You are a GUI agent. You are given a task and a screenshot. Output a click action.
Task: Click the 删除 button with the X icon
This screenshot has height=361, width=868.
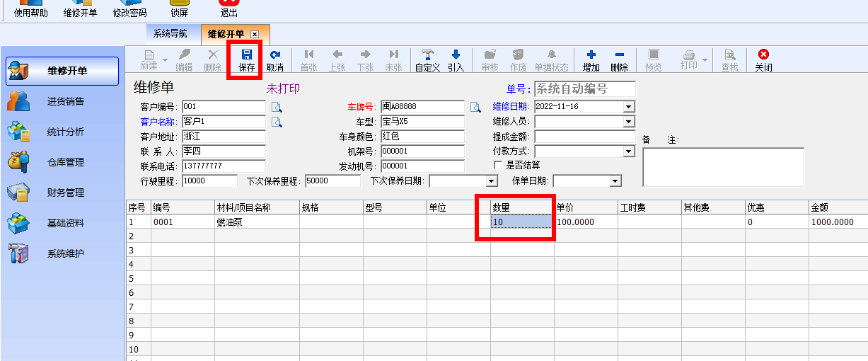click(212, 60)
